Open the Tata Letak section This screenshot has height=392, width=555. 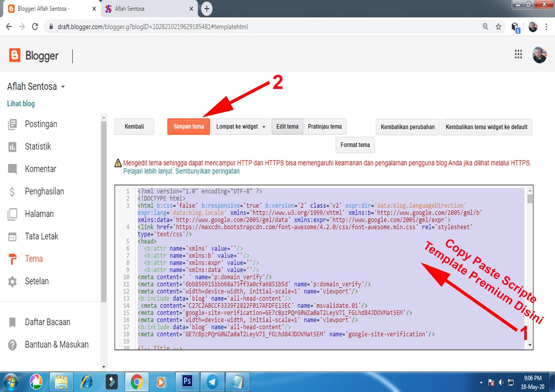41,236
